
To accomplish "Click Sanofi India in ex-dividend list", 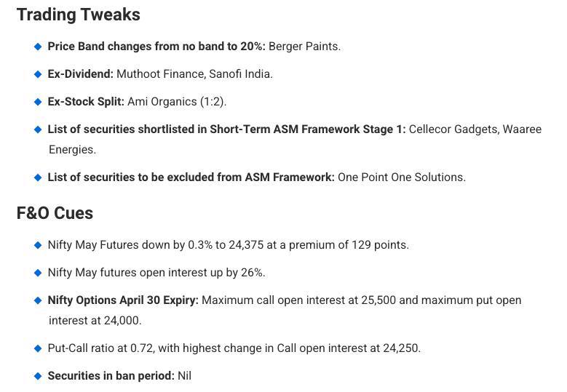I will pyautogui.click(x=241, y=74).
